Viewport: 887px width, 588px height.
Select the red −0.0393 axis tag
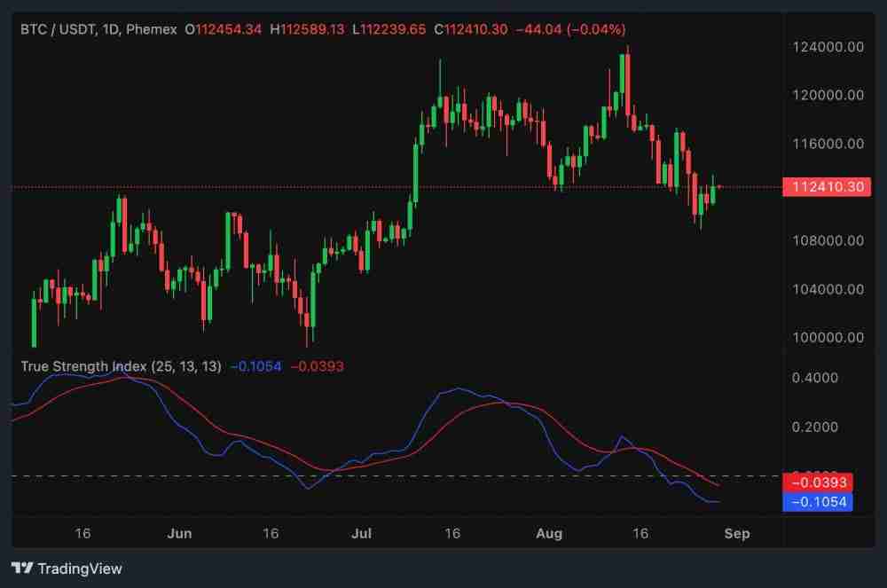coord(817,483)
